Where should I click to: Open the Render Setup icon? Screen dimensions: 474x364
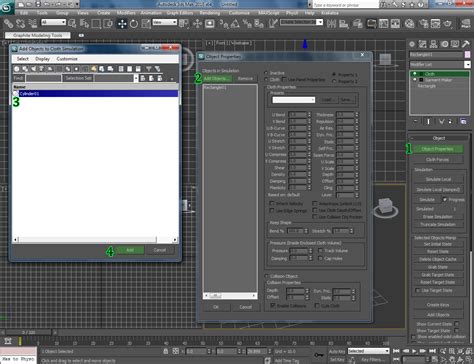tap(424, 24)
